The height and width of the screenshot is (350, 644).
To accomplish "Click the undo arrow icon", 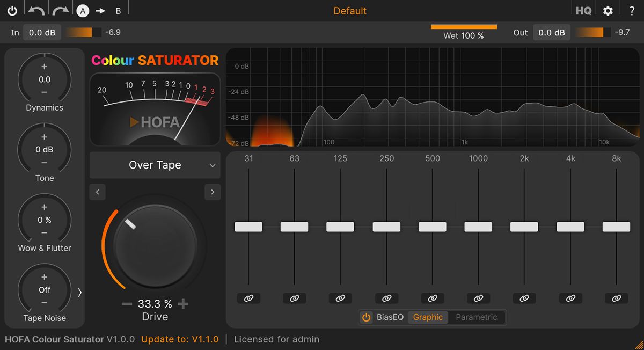I will pyautogui.click(x=36, y=11).
